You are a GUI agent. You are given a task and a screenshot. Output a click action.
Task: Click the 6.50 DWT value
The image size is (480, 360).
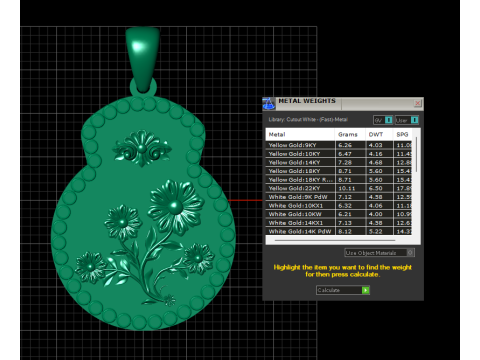375,188
